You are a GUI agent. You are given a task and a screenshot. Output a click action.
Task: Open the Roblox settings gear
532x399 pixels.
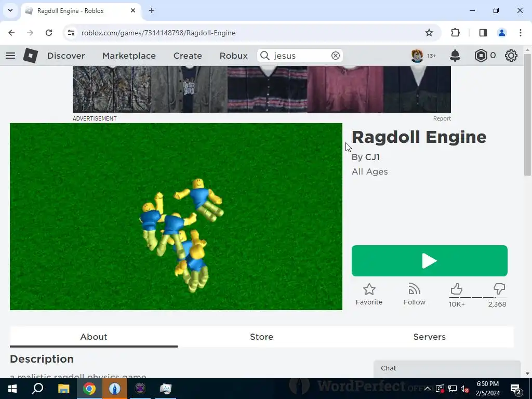point(511,56)
